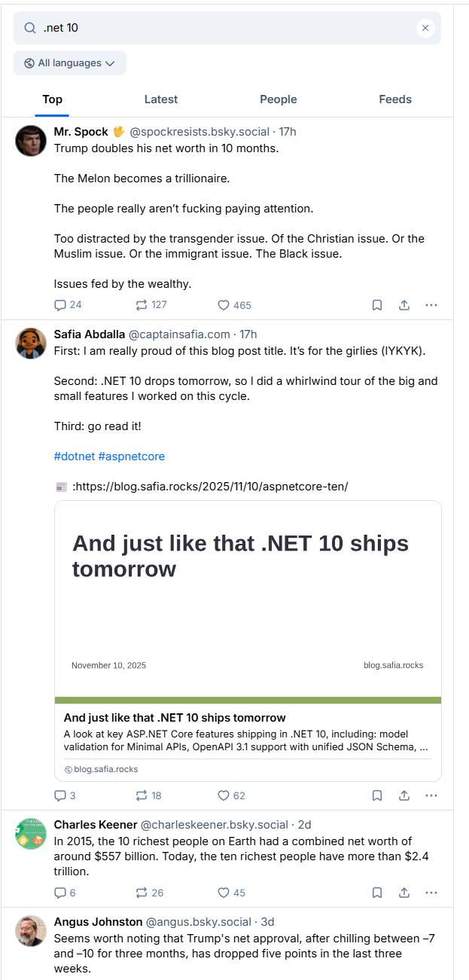The width and height of the screenshot is (469, 980).
Task: Open more options on Mr. Spock's post
Action: pyautogui.click(x=431, y=305)
